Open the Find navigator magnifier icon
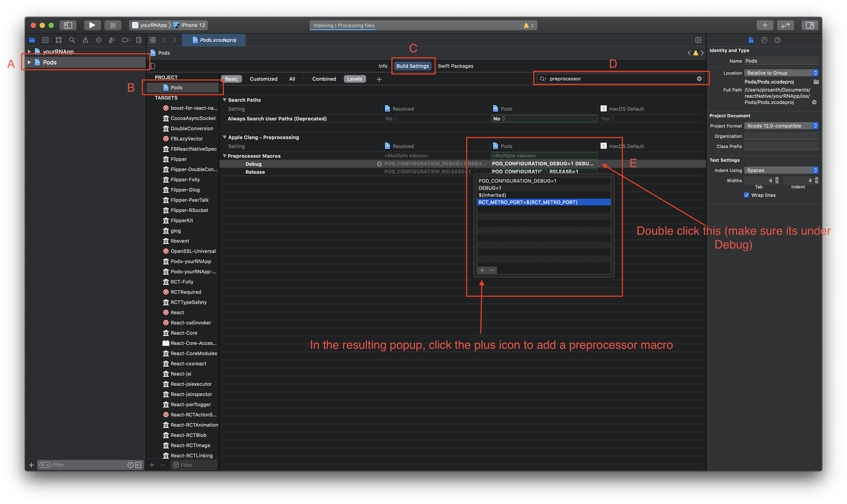847x504 pixels. click(72, 40)
